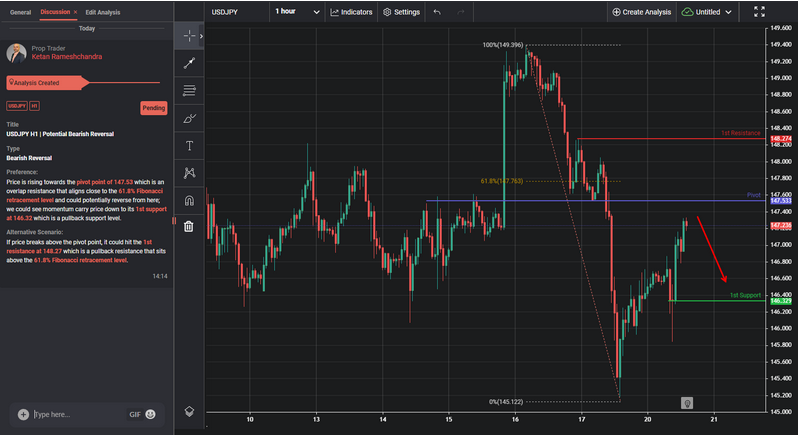Click the Pending status badge
This screenshot has width=799, height=437.
(x=153, y=108)
